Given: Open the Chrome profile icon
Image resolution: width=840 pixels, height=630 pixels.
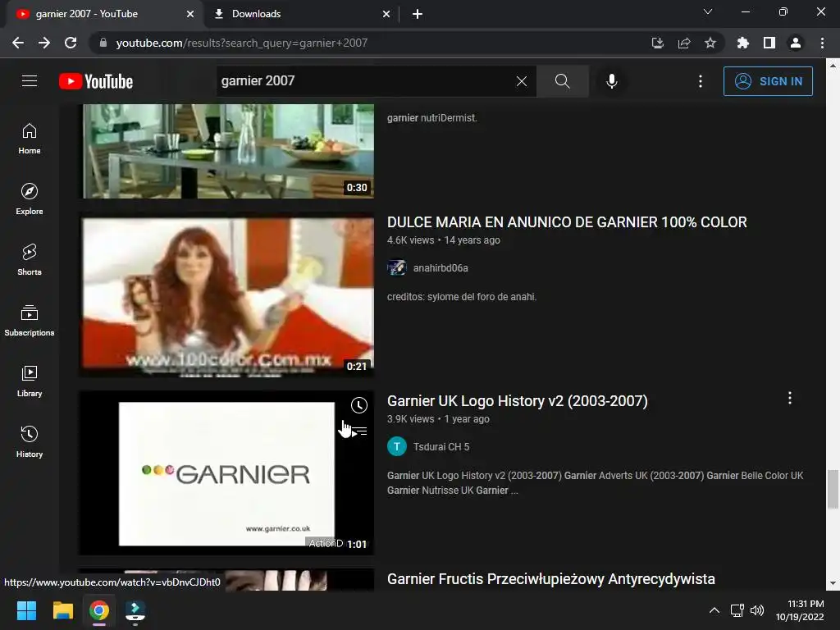Looking at the screenshot, I should 796,43.
